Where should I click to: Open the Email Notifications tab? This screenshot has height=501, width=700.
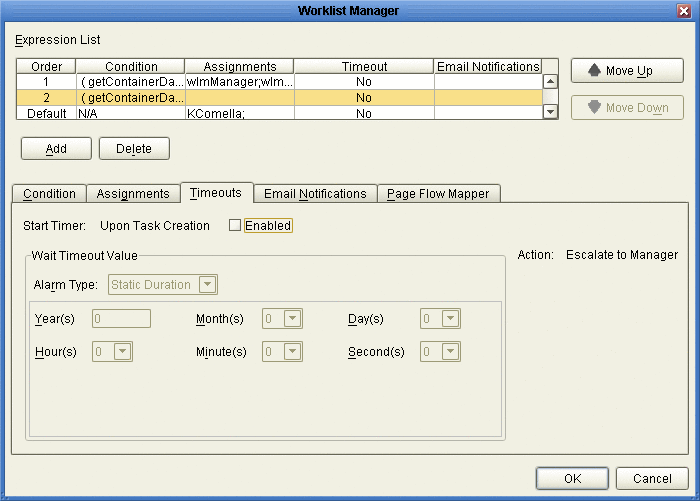315,194
